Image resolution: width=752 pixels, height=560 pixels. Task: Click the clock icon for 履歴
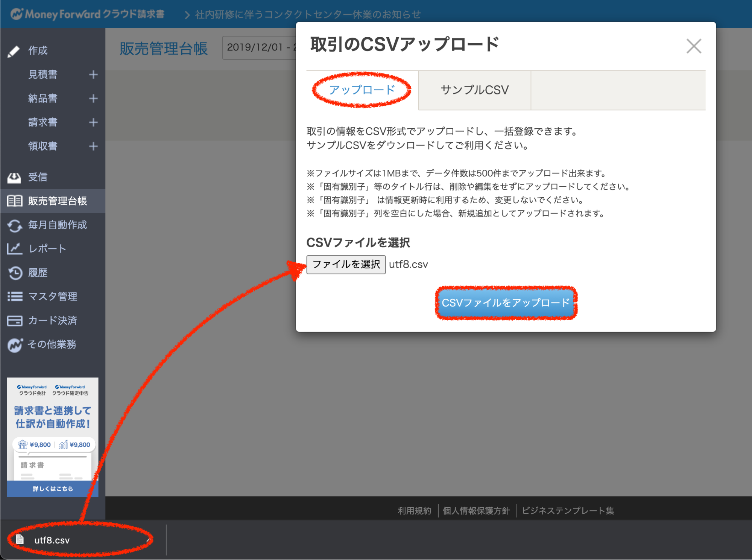(15, 273)
